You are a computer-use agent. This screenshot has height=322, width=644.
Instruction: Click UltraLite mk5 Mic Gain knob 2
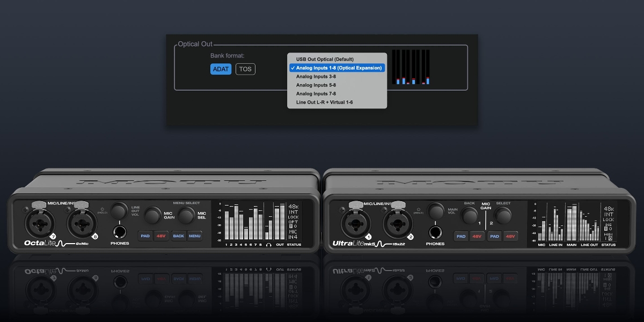[503, 215]
